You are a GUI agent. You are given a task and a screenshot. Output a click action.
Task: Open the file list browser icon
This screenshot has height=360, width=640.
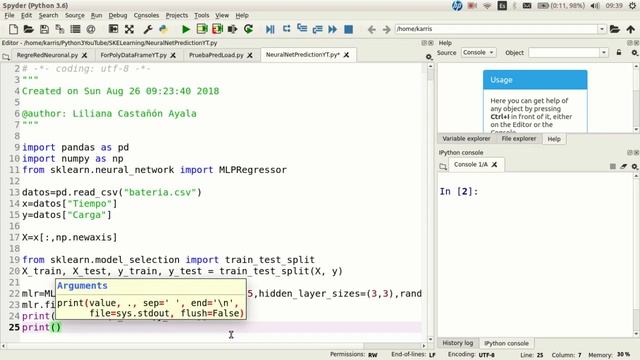click(75, 29)
